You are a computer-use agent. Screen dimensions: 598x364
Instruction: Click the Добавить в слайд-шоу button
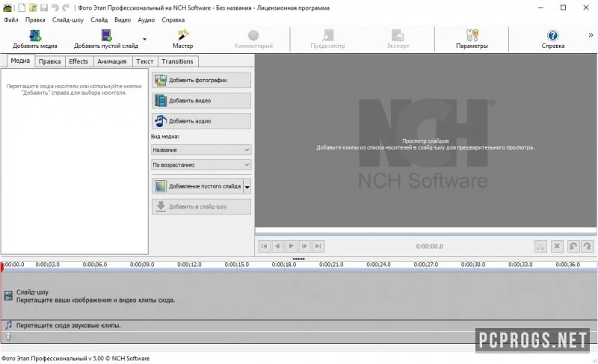[x=201, y=206]
